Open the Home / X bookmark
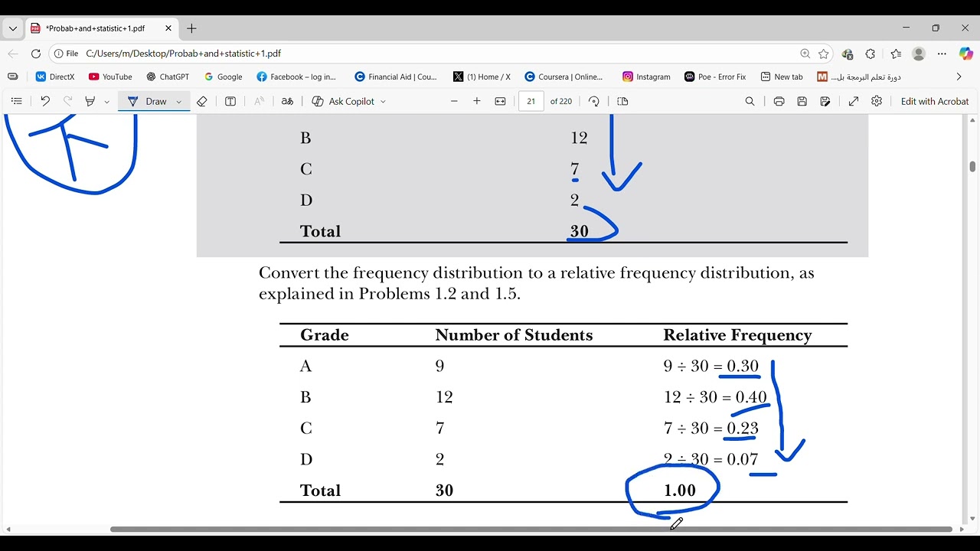980x551 pixels. click(482, 77)
